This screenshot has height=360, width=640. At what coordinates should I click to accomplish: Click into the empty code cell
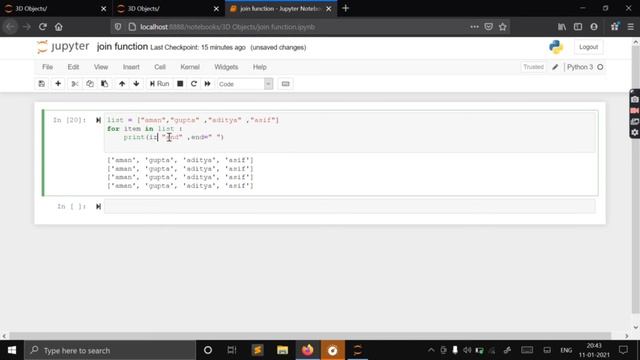(350, 207)
